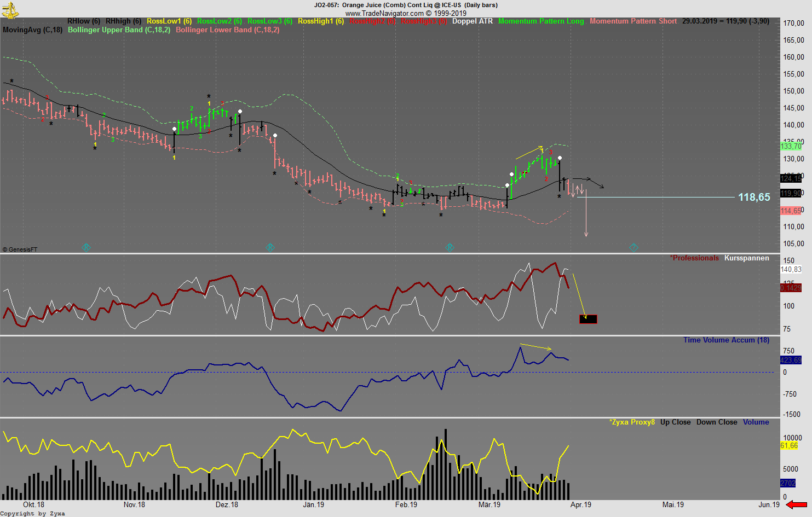Select the diamond marker between Apr.19 and Mai.19

634,247
